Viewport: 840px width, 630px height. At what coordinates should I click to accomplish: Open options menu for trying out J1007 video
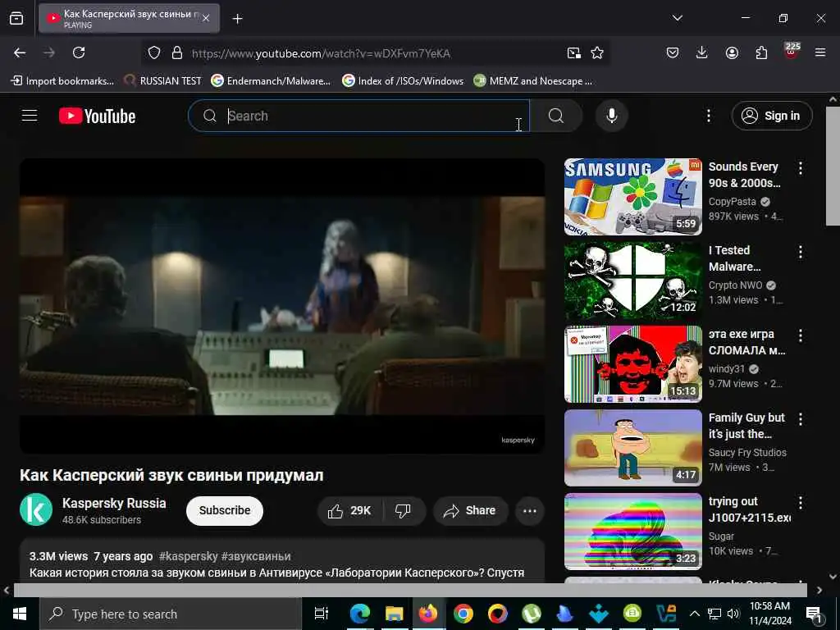[801, 503]
